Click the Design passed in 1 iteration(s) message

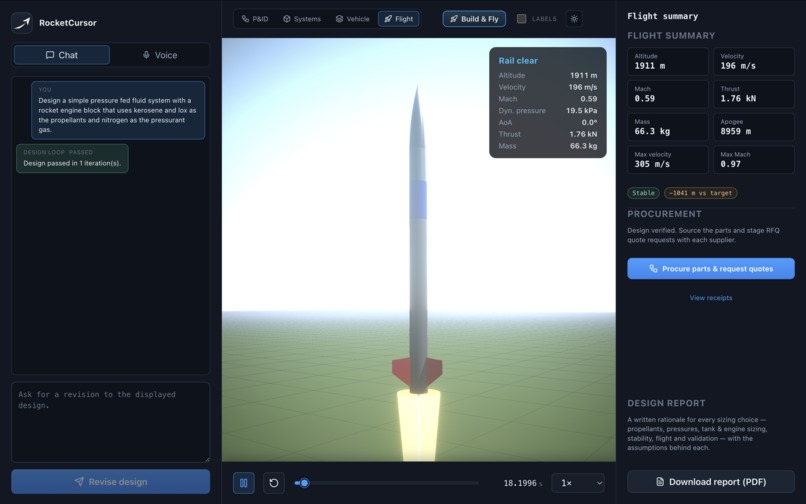(72, 158)
